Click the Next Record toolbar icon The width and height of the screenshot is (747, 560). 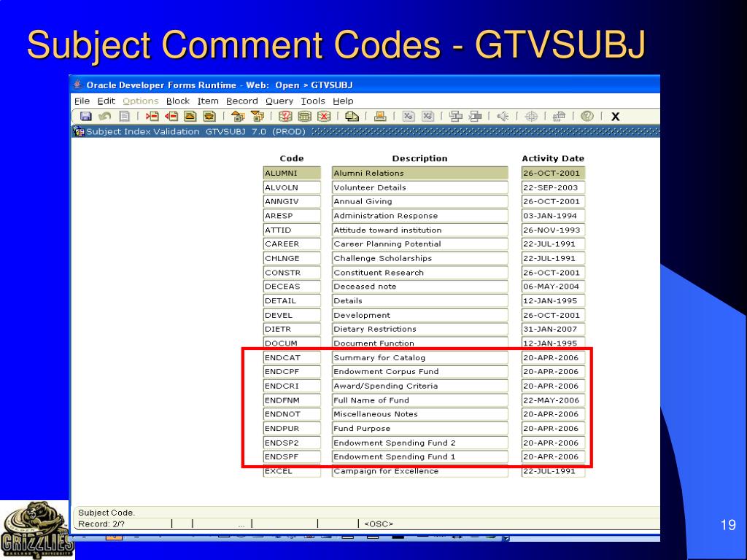209,116
